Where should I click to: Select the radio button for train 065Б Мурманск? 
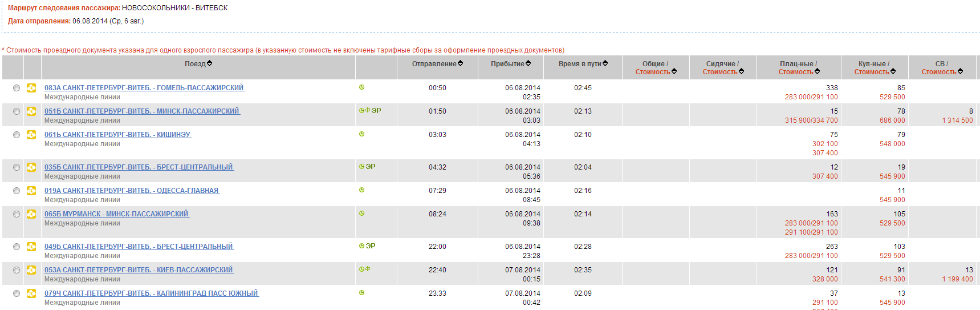17,214
